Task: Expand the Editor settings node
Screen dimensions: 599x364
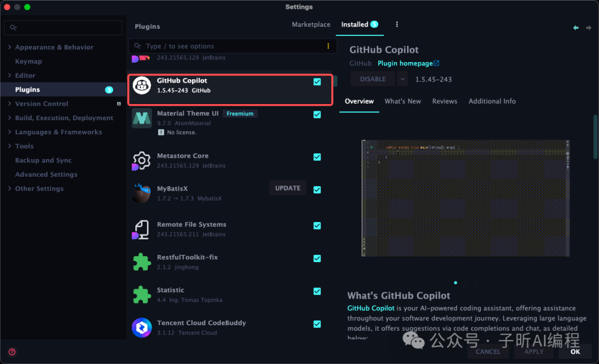Action: (9, 75)
